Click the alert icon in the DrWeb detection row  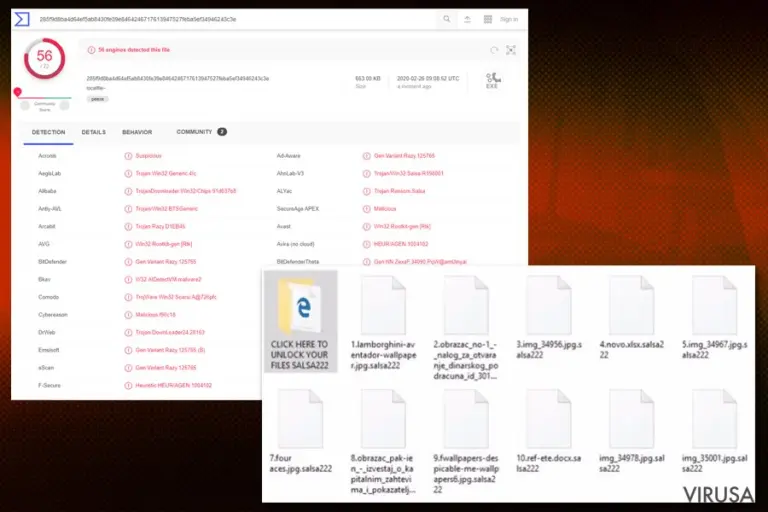(128, 332)
